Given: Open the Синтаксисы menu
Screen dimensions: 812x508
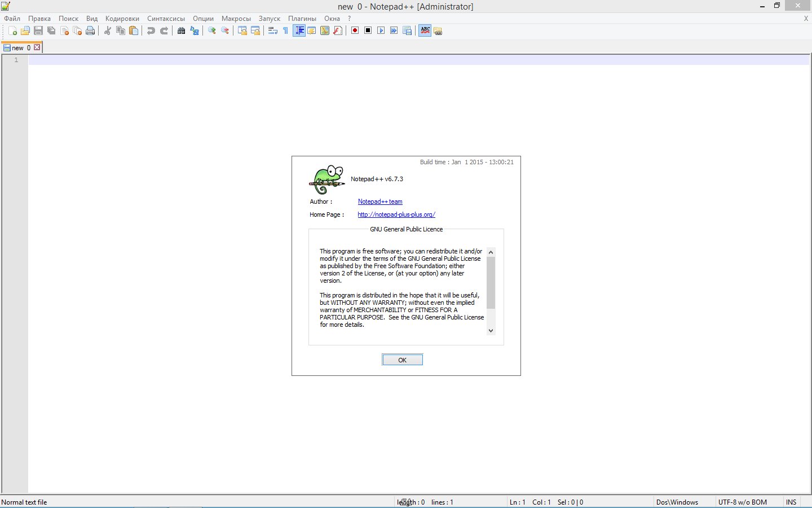Looking at the screenshot, I should (166, 19).
